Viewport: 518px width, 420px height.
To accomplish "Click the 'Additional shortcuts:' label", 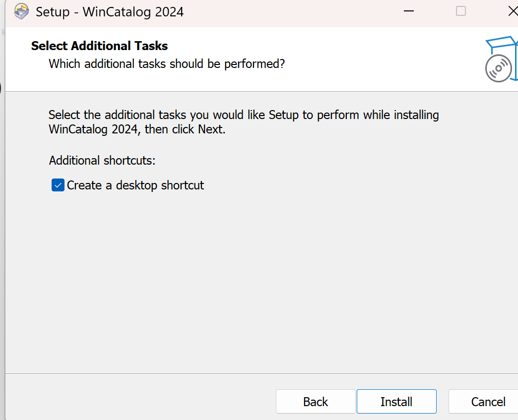I will coord(102,161).
